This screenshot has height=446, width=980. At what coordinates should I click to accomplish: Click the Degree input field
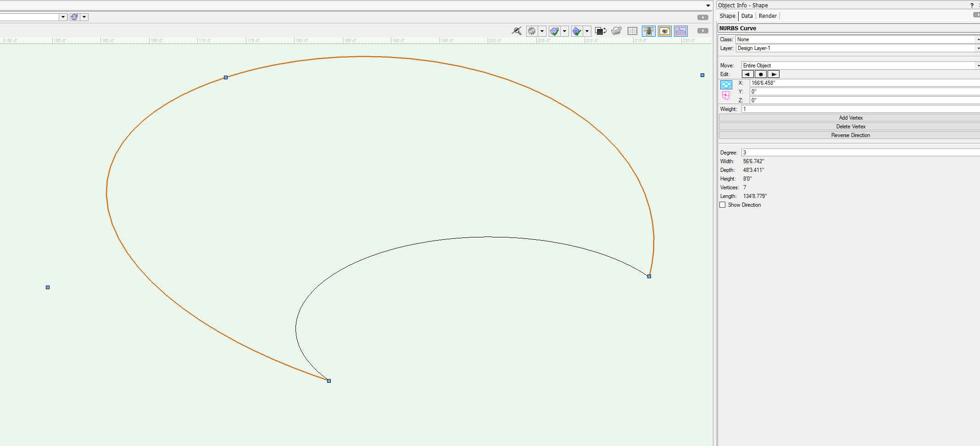pos(860,153)
